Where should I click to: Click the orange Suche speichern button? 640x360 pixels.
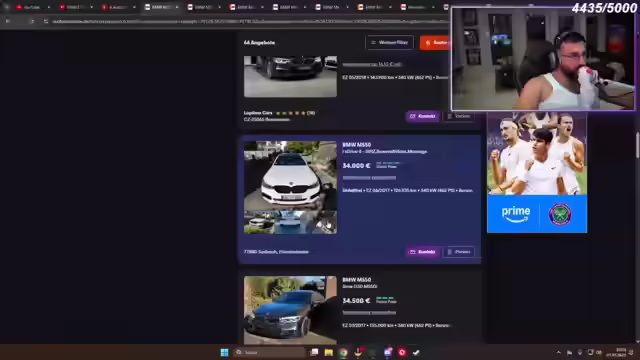click(x=436, y=42)
